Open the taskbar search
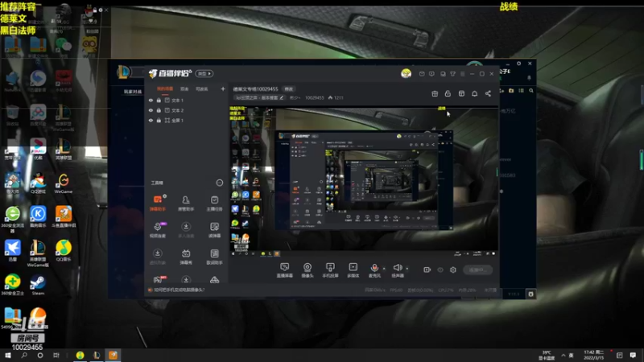 pyautogui.click(x=24, y=356)
